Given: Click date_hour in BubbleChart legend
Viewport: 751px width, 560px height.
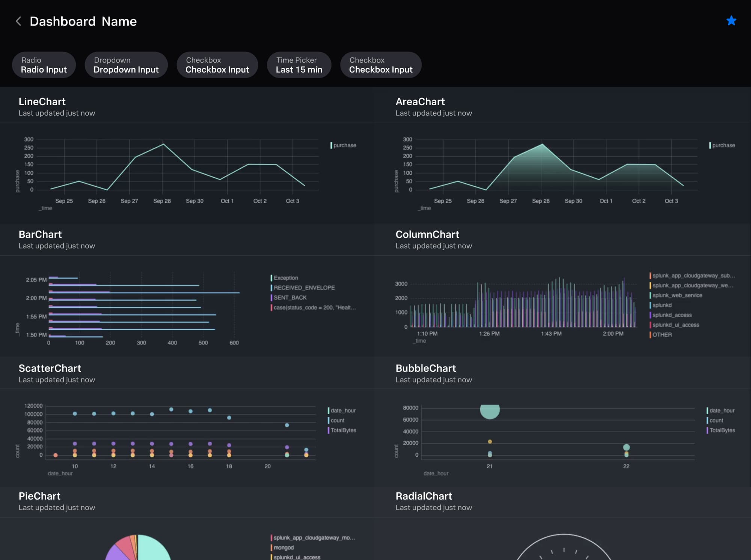Looking at the screenshot, I should pyautogui.click(x=721, y=410).
